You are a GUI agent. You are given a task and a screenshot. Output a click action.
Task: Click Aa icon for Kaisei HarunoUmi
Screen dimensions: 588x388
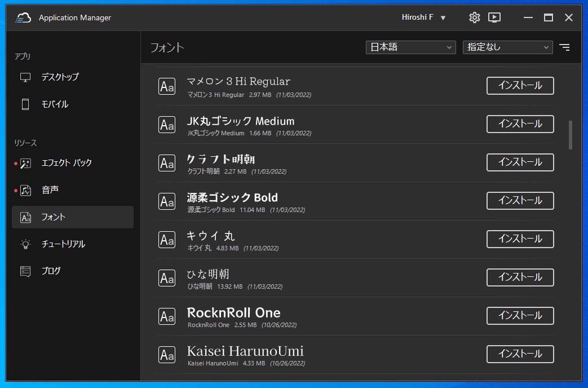coord(167,355)
